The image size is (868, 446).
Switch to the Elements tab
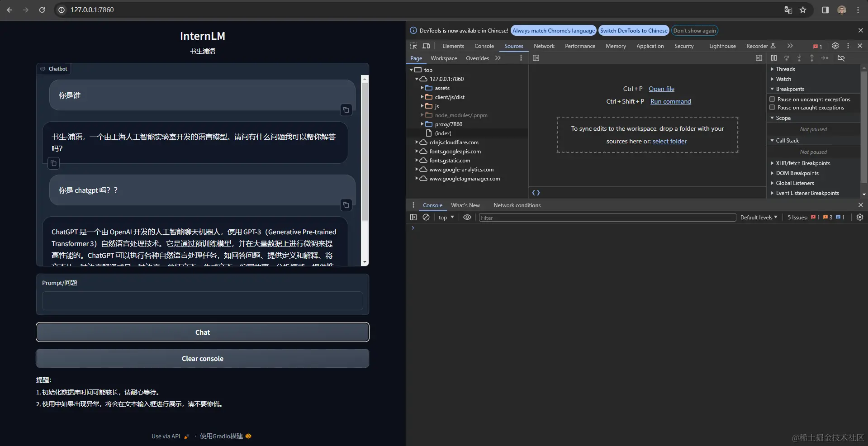click(453, 46)
